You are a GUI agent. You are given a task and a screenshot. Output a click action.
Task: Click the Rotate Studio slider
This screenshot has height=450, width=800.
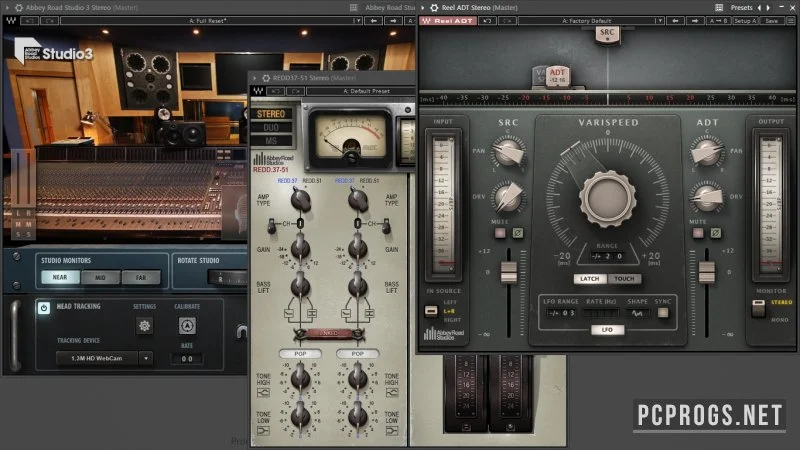click(x=227, y=278)
